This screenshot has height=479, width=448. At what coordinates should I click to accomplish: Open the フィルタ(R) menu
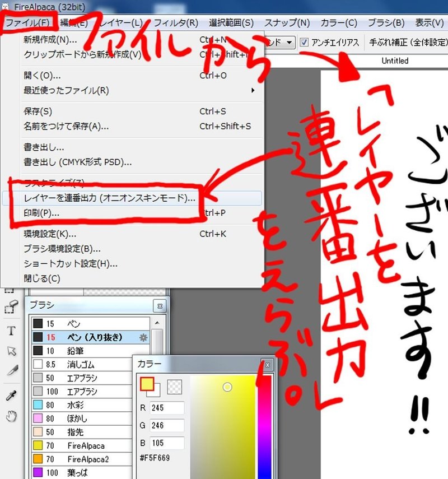click(176, 22)
